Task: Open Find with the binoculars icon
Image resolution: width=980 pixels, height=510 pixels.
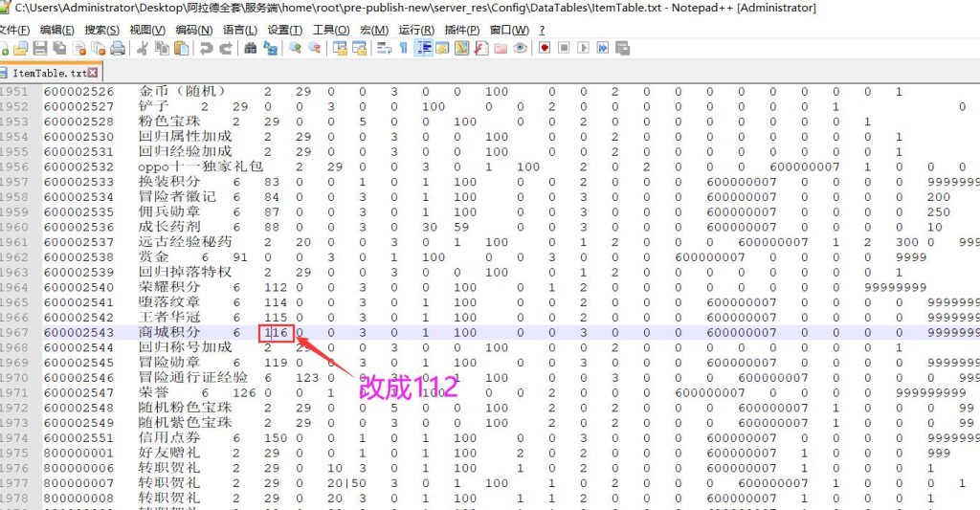Action: pos(251,48)
